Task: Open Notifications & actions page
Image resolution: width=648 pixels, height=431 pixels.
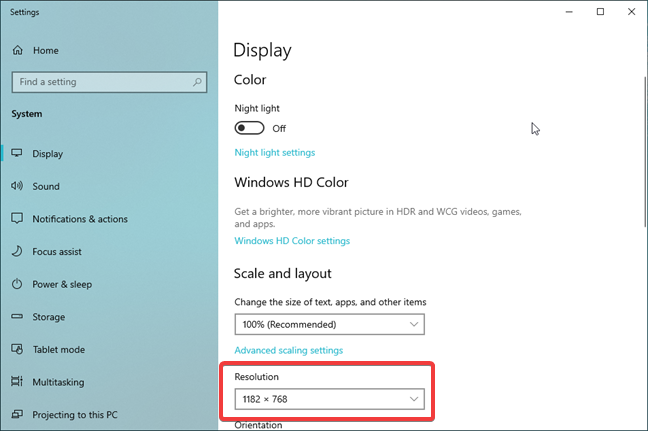Action: (80, 219)
